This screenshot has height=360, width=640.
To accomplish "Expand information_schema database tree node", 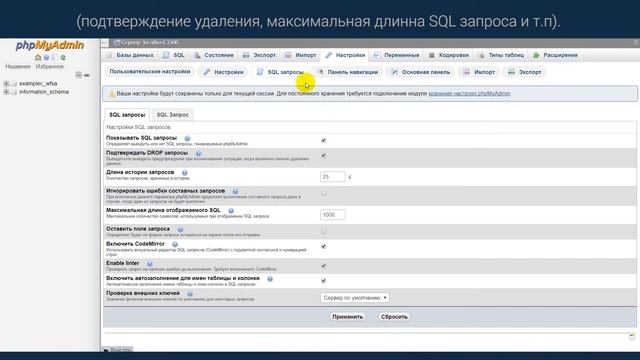I will [6, 92].
